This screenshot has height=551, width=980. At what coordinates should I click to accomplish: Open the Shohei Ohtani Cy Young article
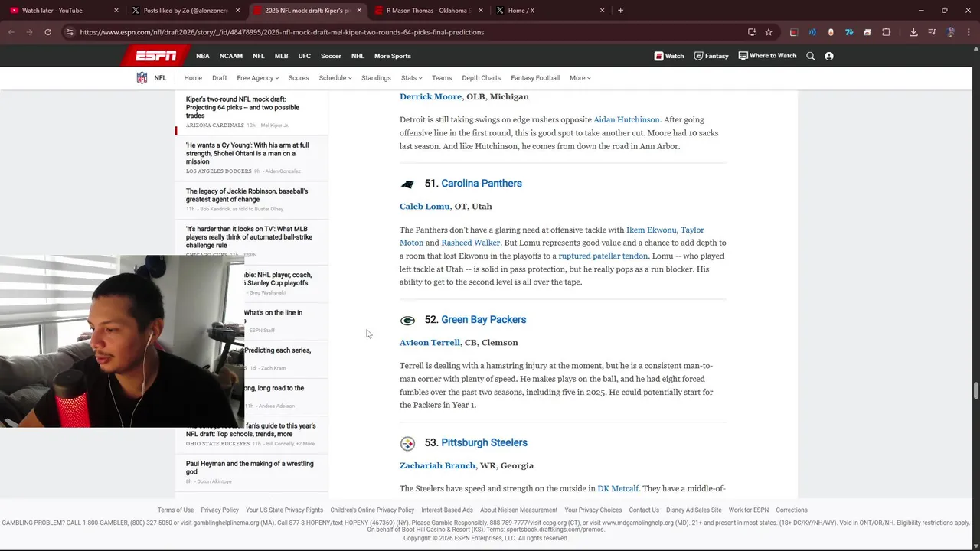247,154
